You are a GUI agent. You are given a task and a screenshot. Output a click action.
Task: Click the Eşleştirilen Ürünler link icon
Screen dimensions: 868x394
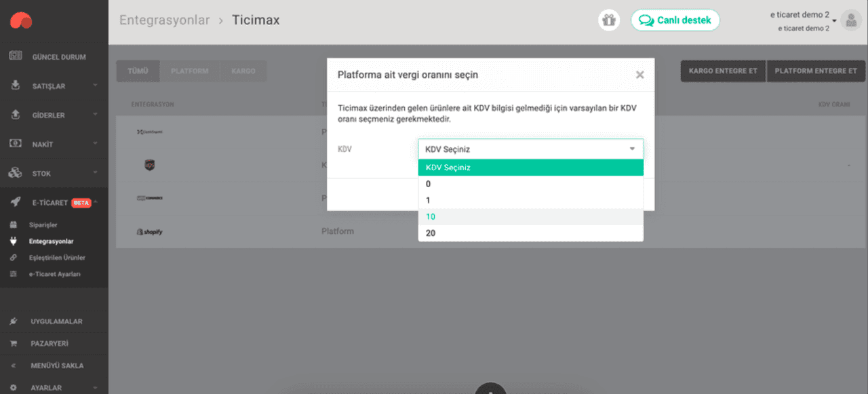point(13,258)
